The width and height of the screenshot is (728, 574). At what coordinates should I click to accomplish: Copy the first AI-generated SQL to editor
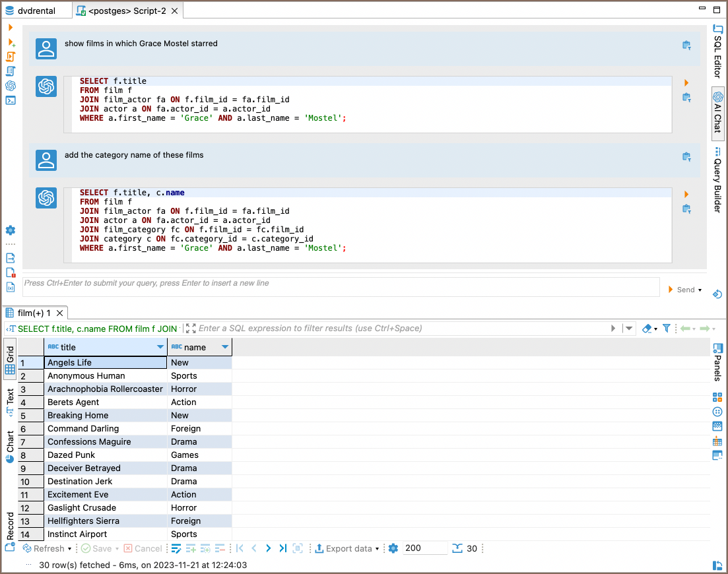[686, 98]
